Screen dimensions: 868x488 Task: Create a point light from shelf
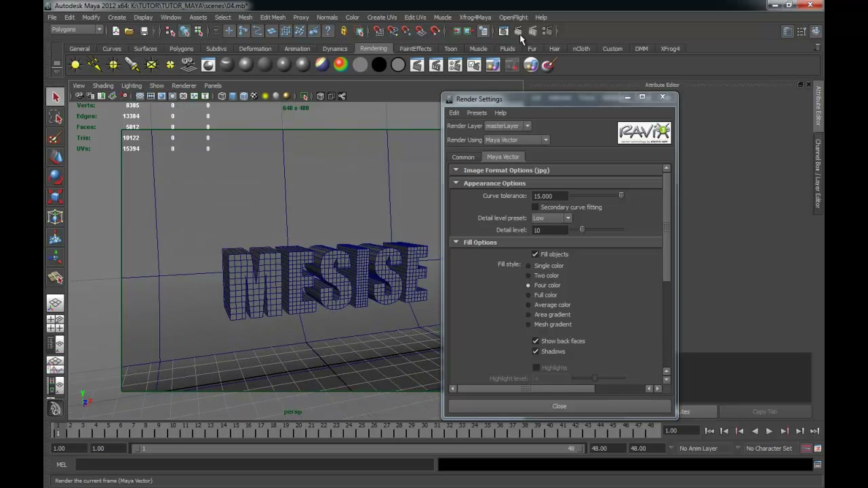tap(113, 65)
